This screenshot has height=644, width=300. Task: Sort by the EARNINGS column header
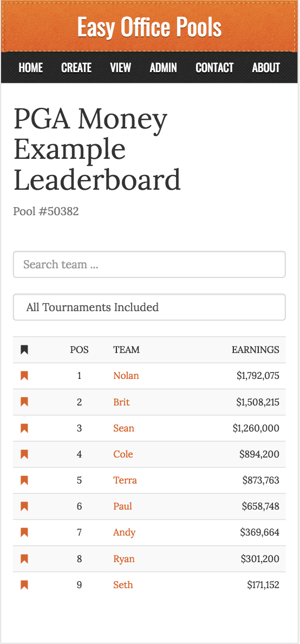point(256,350)
